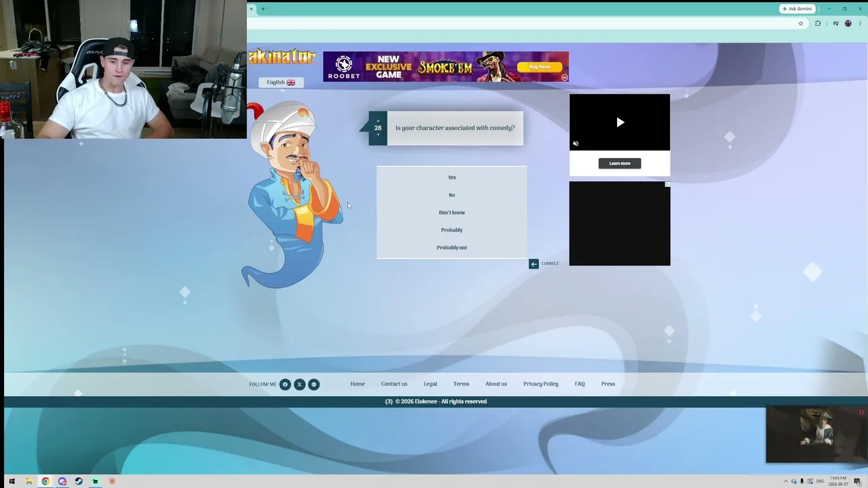Pick the Probably answer

(x=452, y=230)
